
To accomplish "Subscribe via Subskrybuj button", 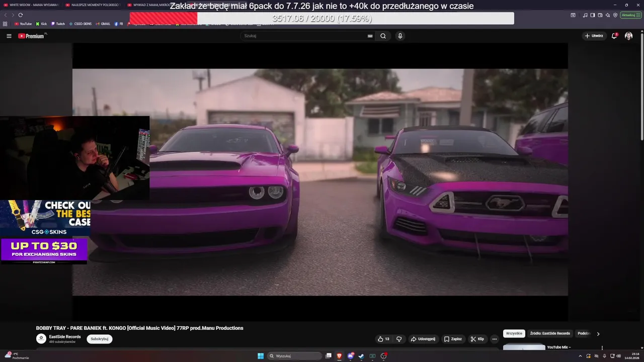I will tap(100, 339).
